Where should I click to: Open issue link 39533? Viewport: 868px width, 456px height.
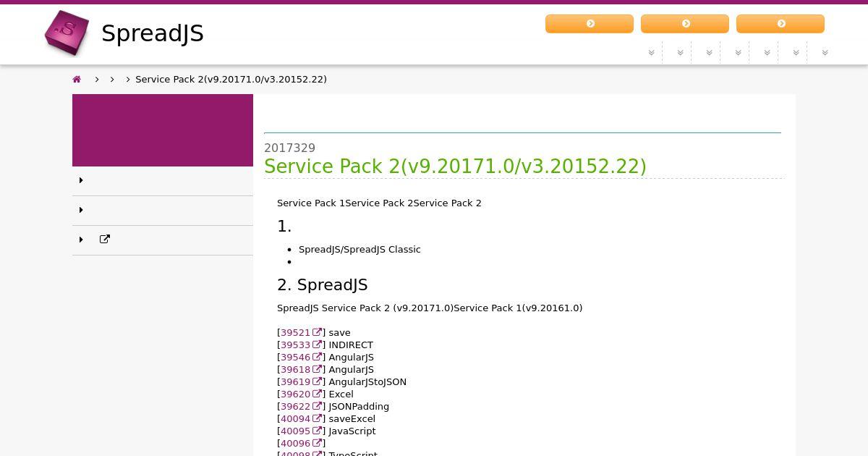pyautogui.click(x=295, y=345)
